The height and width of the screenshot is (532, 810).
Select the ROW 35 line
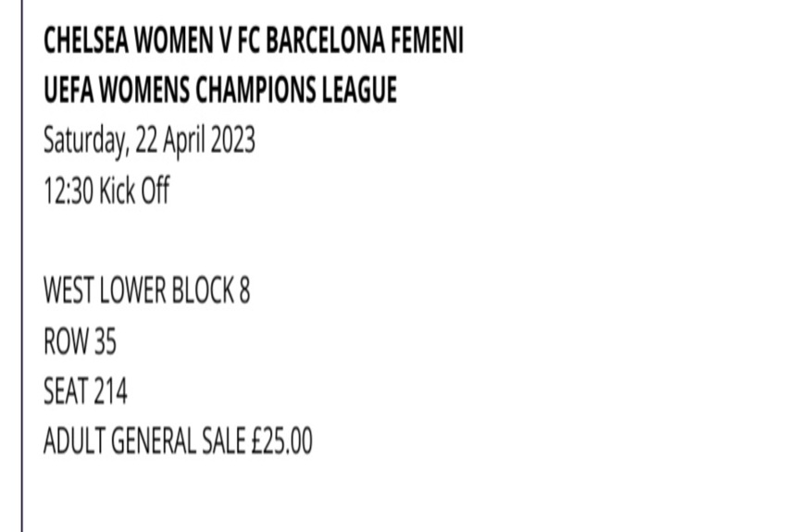pyautogui.click(x=80, y=341)
